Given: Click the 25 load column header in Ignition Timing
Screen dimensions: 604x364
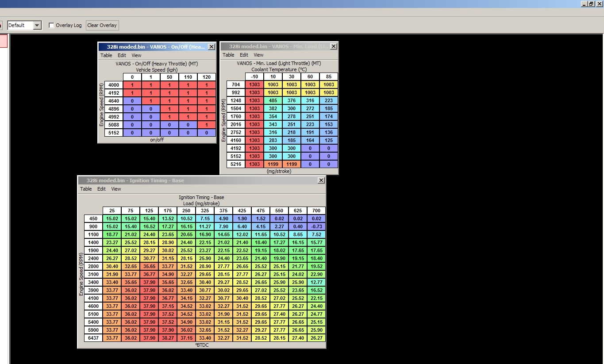Looking at the screenshot, I should tap(112, 211).
